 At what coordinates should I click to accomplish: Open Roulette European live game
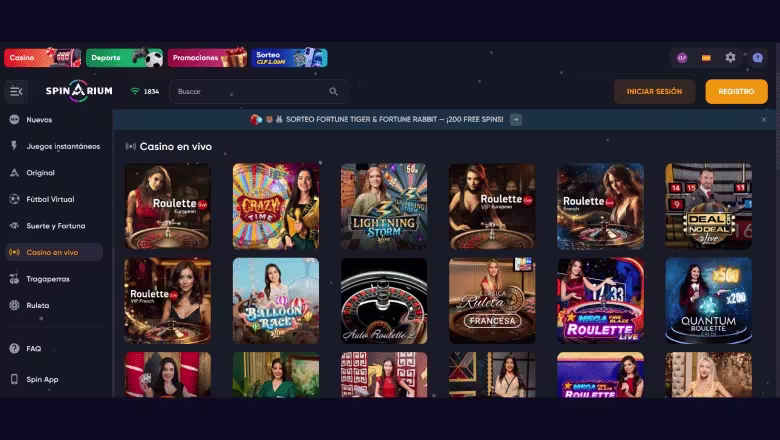pyautogui.click(x=168, y=206)
